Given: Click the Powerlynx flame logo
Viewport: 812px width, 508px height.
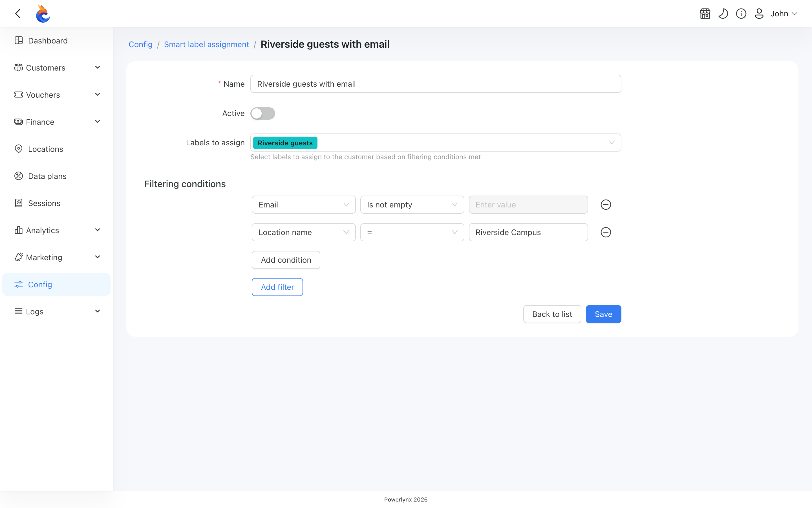Looking at the screenshot, I should pyautogui.click(x=43, y=14).
